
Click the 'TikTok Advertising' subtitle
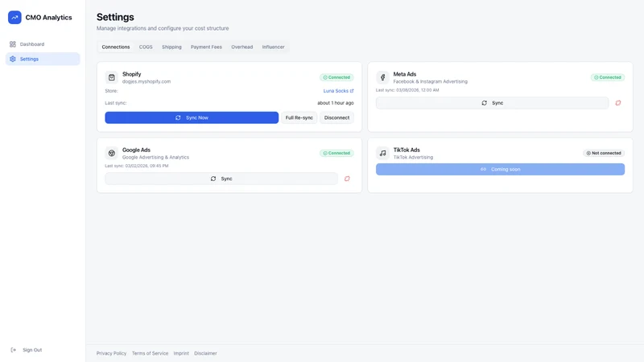[x=413, y=157]
